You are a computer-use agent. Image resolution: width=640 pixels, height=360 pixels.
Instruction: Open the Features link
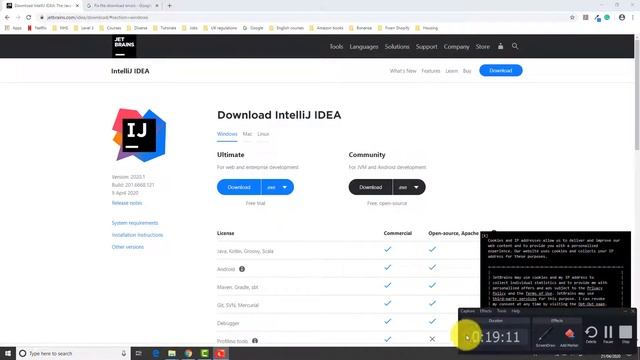[x=431, y=71]
